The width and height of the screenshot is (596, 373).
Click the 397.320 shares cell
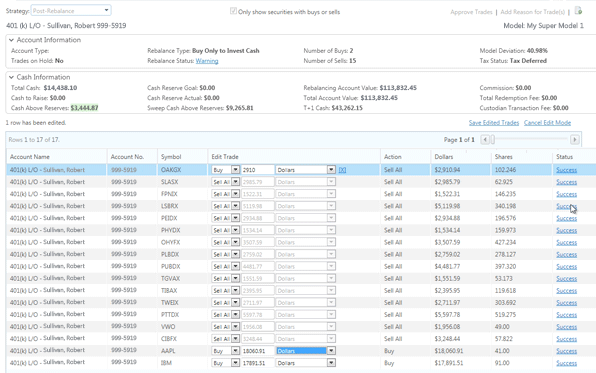point(522,267)
